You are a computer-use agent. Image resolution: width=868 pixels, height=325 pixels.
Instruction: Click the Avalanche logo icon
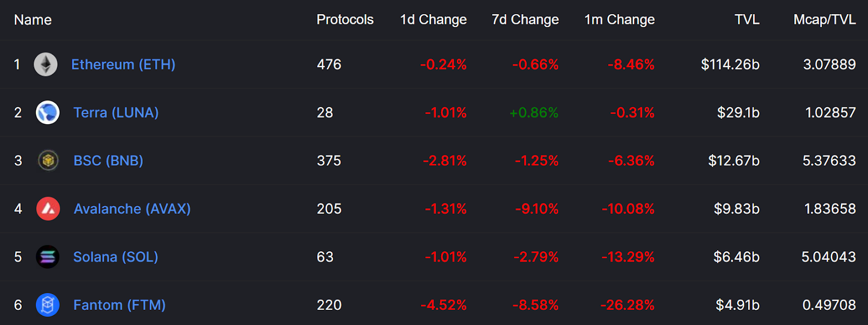click(x=48, y=209)
